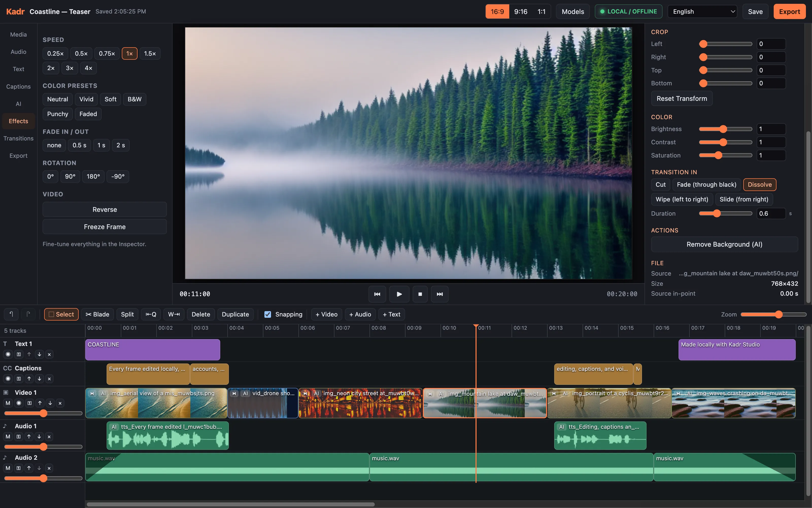
Task: Move Audio 2 track up
Action: [x=29, y=468]
